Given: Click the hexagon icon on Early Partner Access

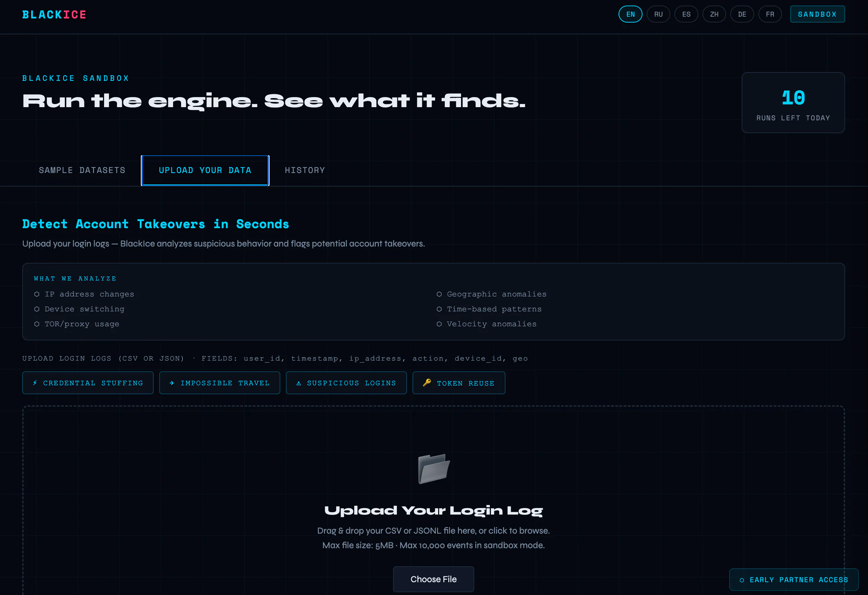Looking at the screenshot, I should pyautogui.click(x=742, y=580).
